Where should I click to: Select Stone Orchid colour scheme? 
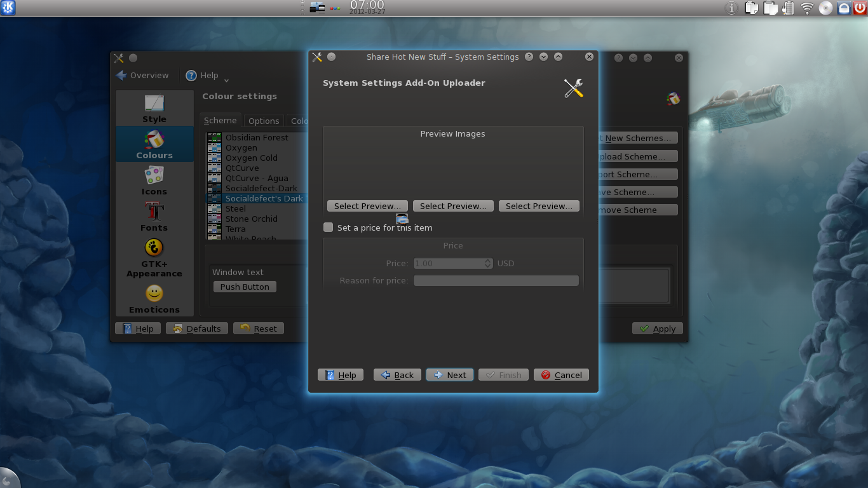pyautogui.click(x=257, y=219)
